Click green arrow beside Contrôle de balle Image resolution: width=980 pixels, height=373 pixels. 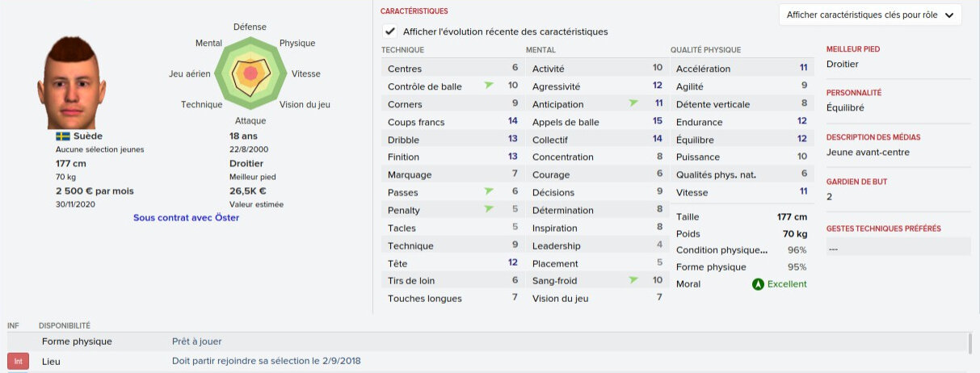[488, 86]
